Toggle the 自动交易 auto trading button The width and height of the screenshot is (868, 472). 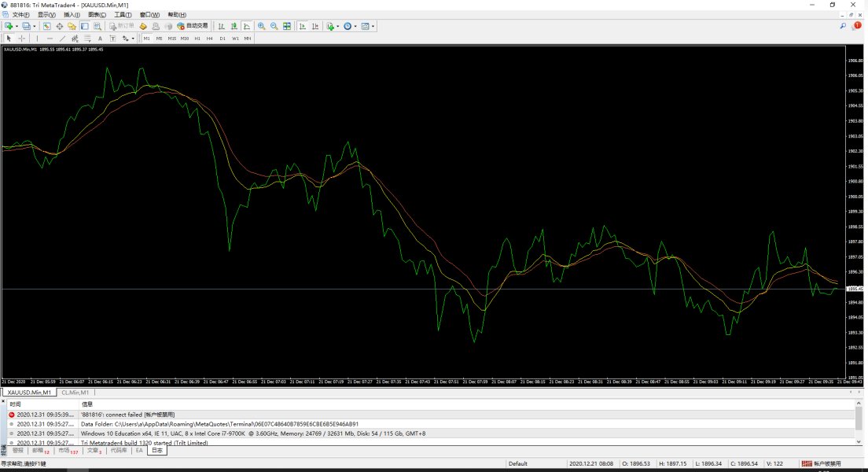pos(192,26)
